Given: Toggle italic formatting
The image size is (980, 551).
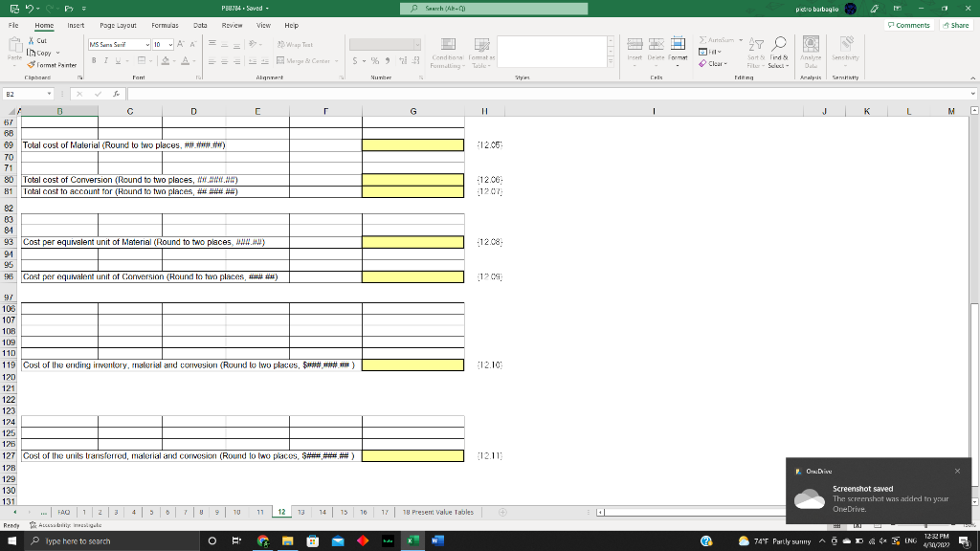Looking at the screenshot, I should pyautogui.click(x=105, y=59).
